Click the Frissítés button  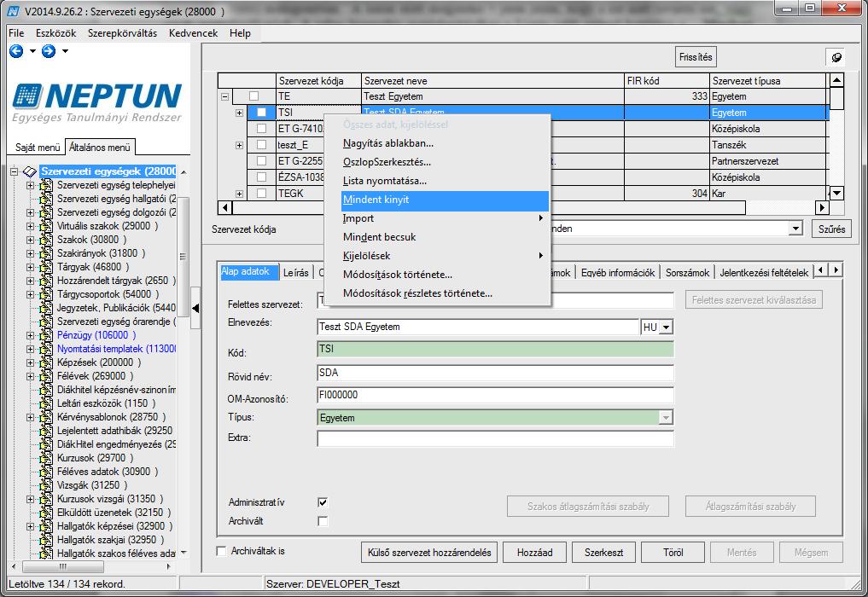tap(696, 57)
